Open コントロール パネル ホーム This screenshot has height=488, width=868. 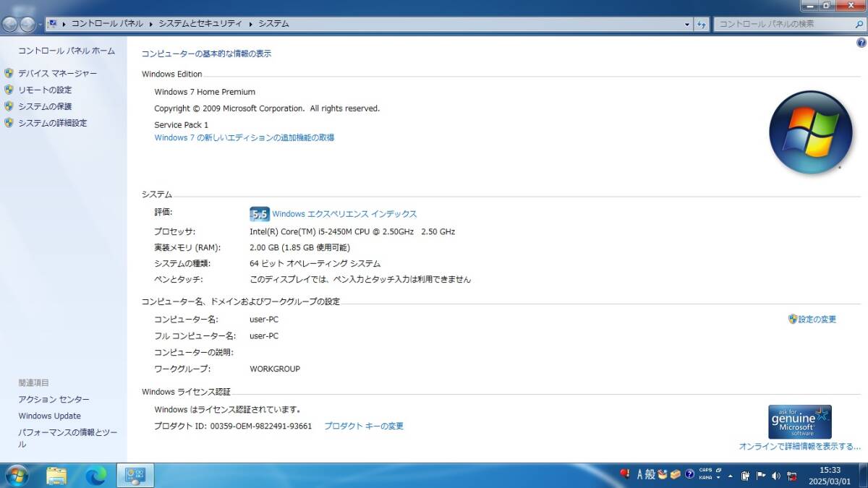pyautogui.click(x=67, y=51)
